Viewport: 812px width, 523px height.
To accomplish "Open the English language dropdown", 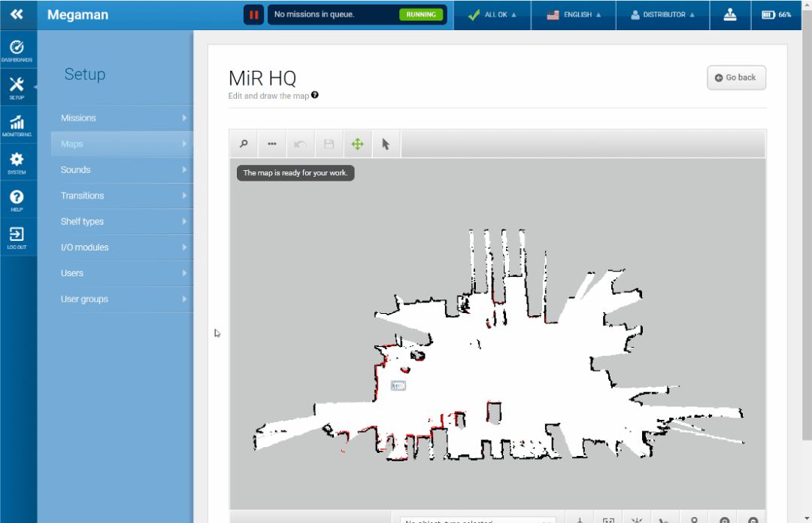I will click(574, 14).
